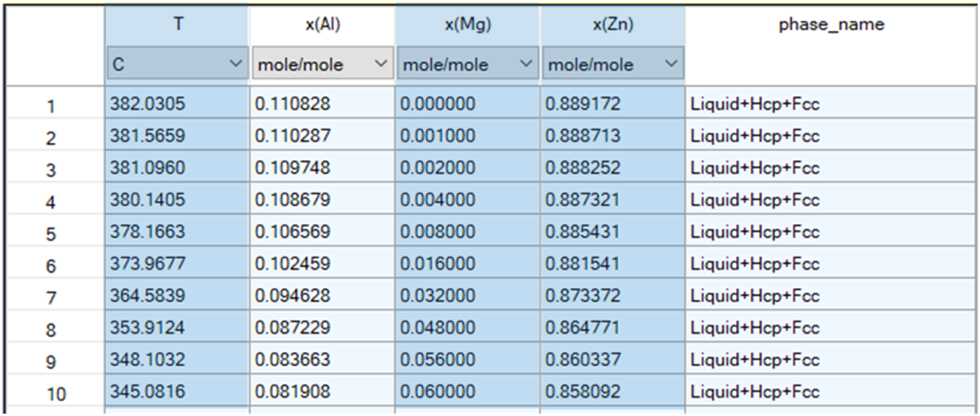
Task: Expand the x(Zn) mole/mole unit dropdown
Action: coord(612,64)
